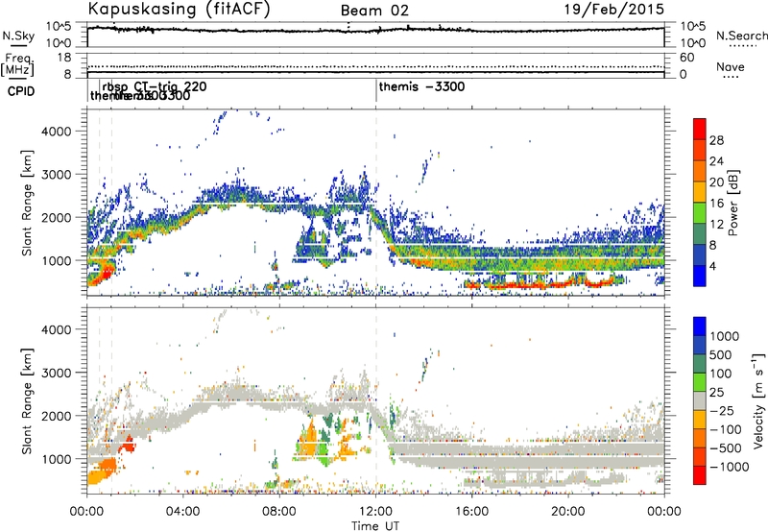The width and height of the screenshot is (768, 532).
Task: Select the Velocity [m s-1] colorbar title
Action: click(758, 400)
